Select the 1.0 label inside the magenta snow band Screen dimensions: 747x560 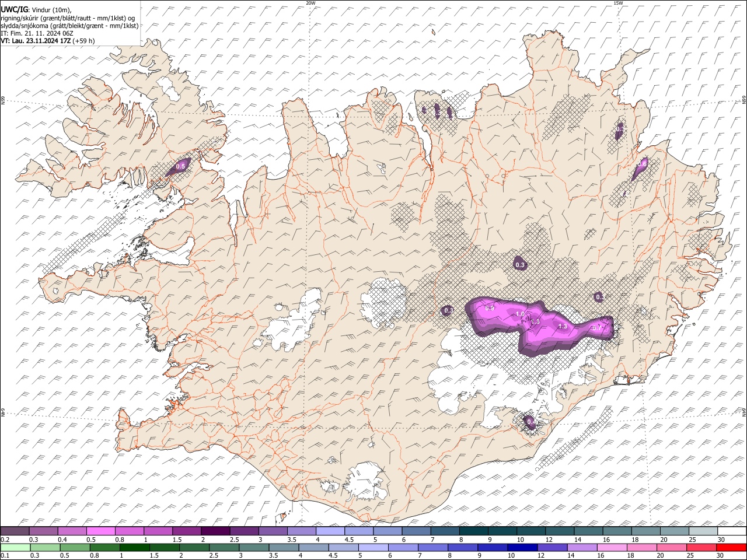(x=520, y=314)
